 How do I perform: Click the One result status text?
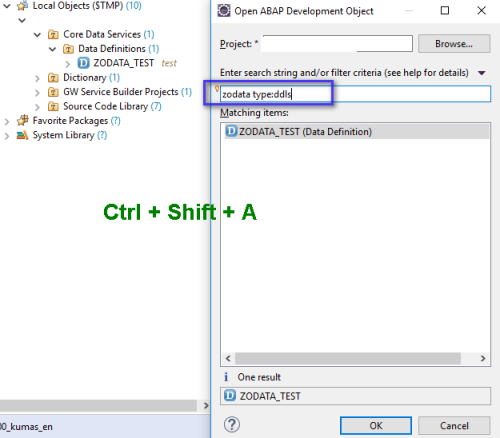[x=259, y=377]
